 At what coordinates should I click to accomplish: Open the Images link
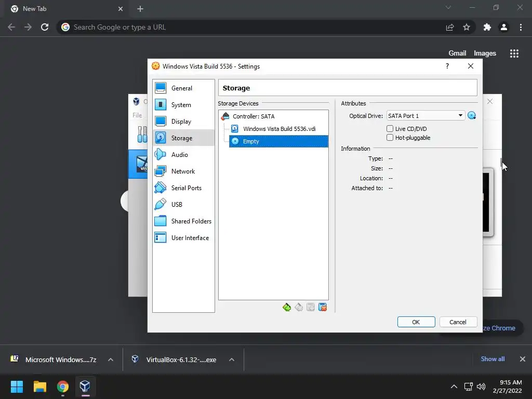coord(485,54)
